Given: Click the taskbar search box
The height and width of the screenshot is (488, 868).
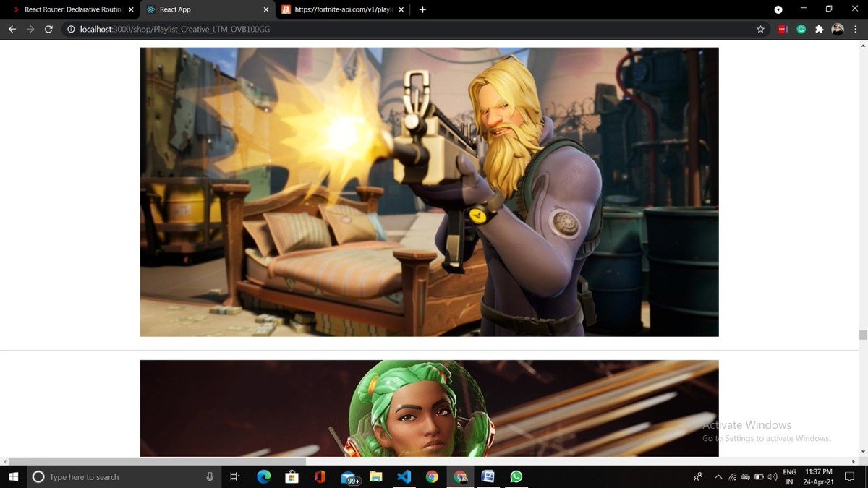Looking at the screenshot, I should pos(124,476).
